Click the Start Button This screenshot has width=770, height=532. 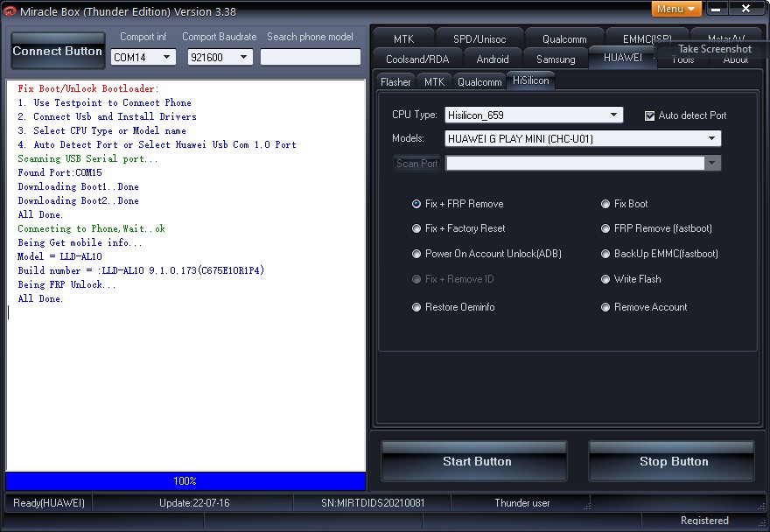tap(474, 461)
